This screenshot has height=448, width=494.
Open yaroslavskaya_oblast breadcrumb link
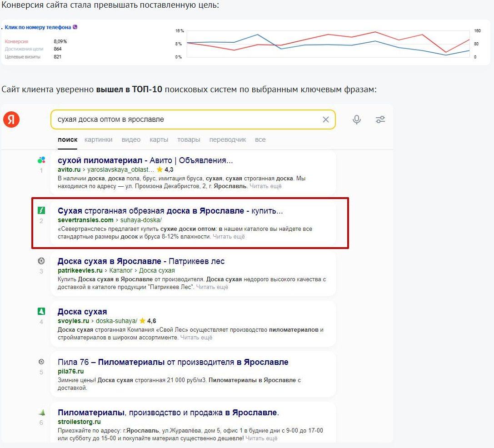point(121,169)
